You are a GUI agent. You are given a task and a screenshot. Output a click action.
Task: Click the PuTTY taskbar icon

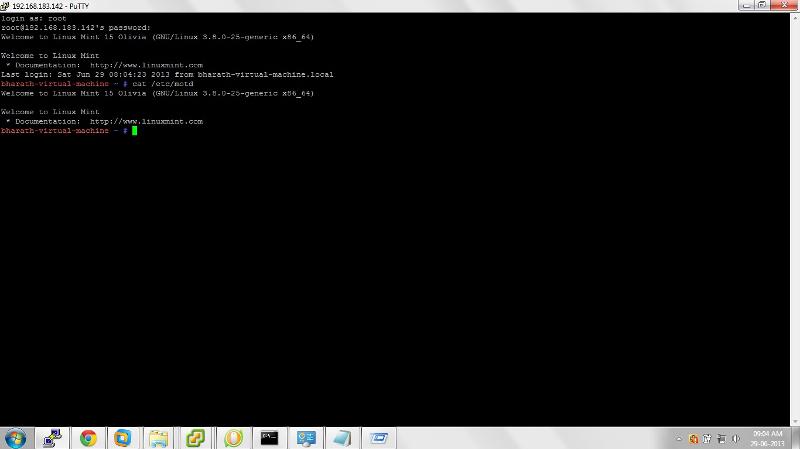(x=52, y=438)
